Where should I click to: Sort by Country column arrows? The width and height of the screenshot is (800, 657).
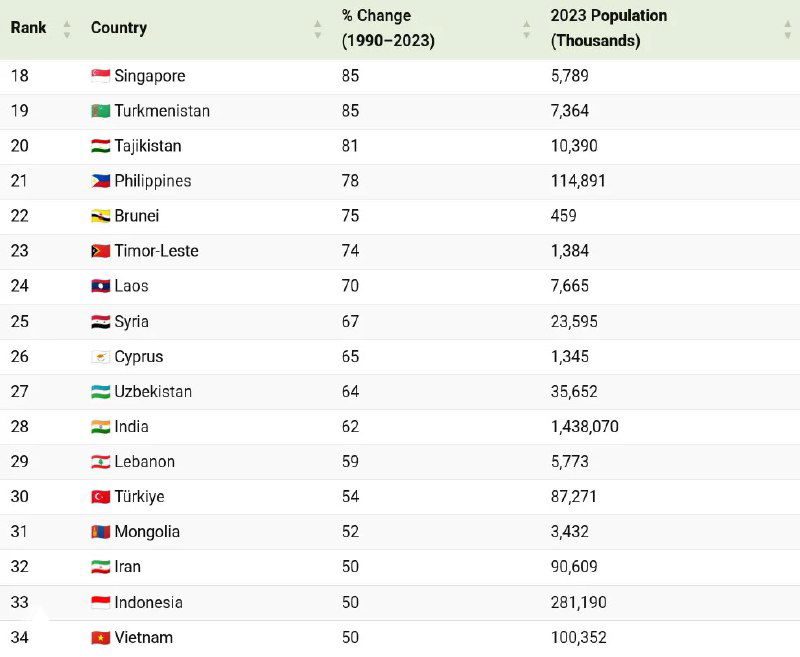pos(318,29)
